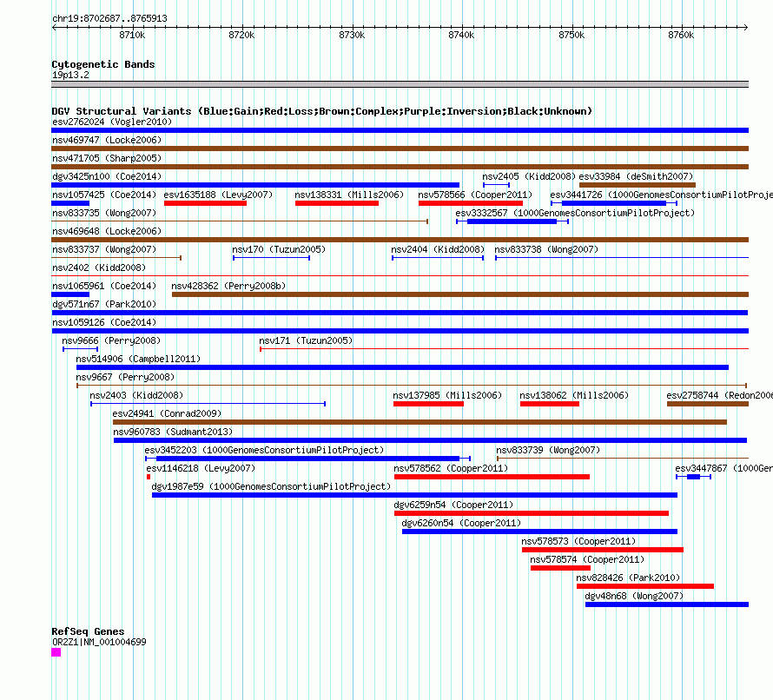This screenshot has width=773, height=700.
Task: Click the small red esv1146218 marker
Action: [x=149, y=477]
